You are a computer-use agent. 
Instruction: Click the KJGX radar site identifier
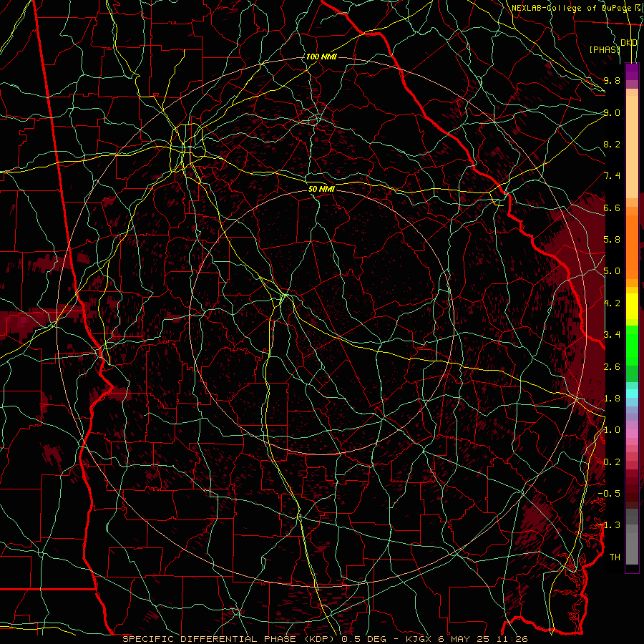pos(419,639)
